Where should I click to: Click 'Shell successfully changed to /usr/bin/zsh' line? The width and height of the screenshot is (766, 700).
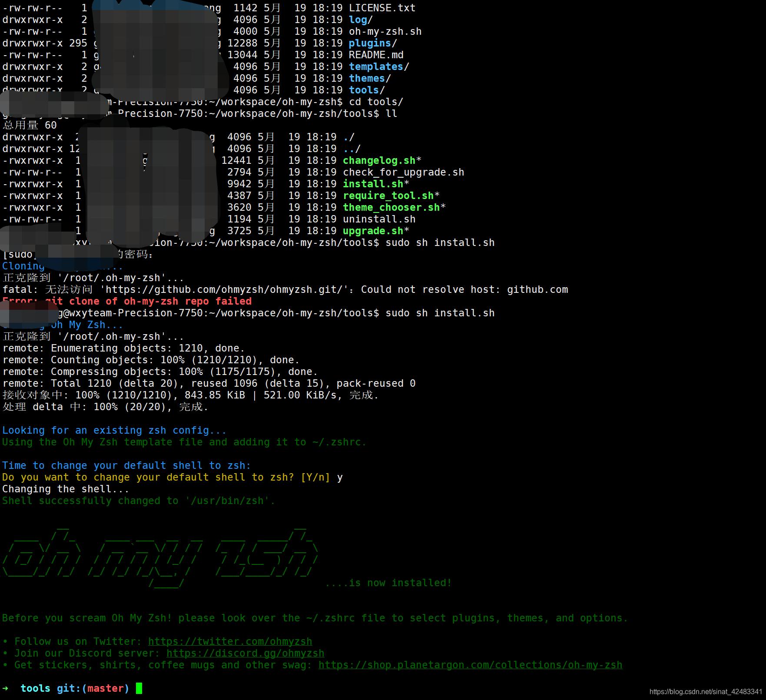pyautogui.click(x=139, y=501)
